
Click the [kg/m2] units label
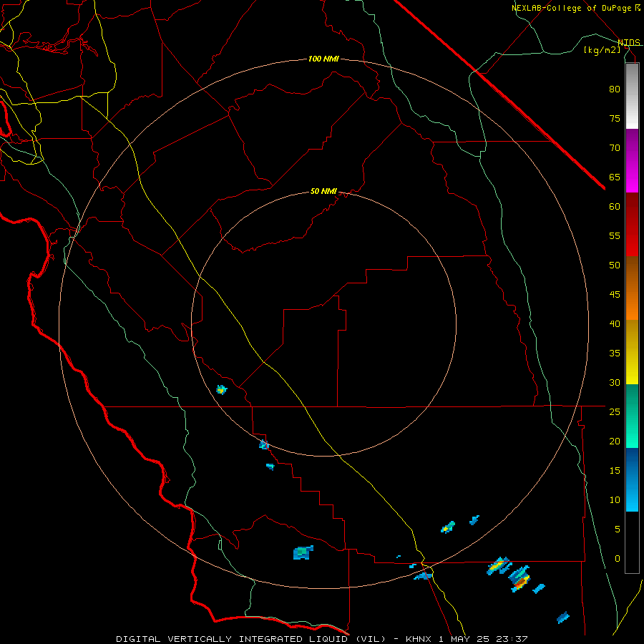coord(602,50)
